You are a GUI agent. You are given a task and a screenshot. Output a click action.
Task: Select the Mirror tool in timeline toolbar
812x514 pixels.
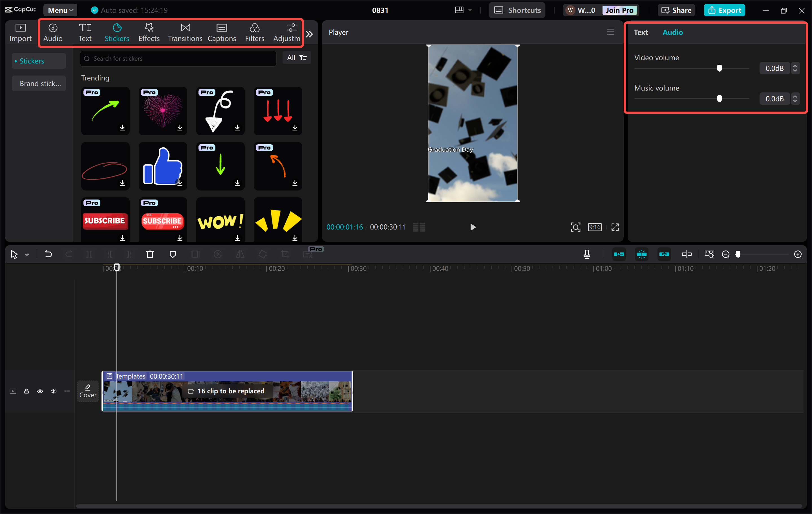click(x=240, y=254)
